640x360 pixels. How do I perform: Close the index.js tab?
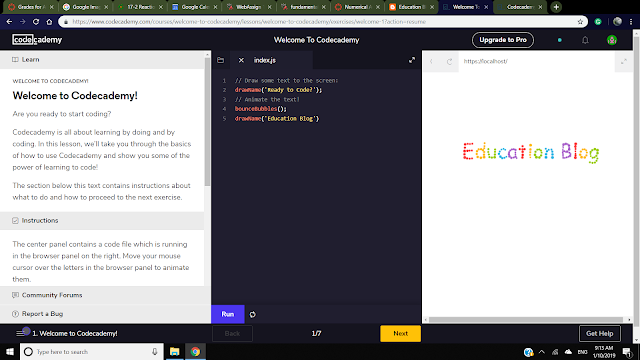[241, 60]
